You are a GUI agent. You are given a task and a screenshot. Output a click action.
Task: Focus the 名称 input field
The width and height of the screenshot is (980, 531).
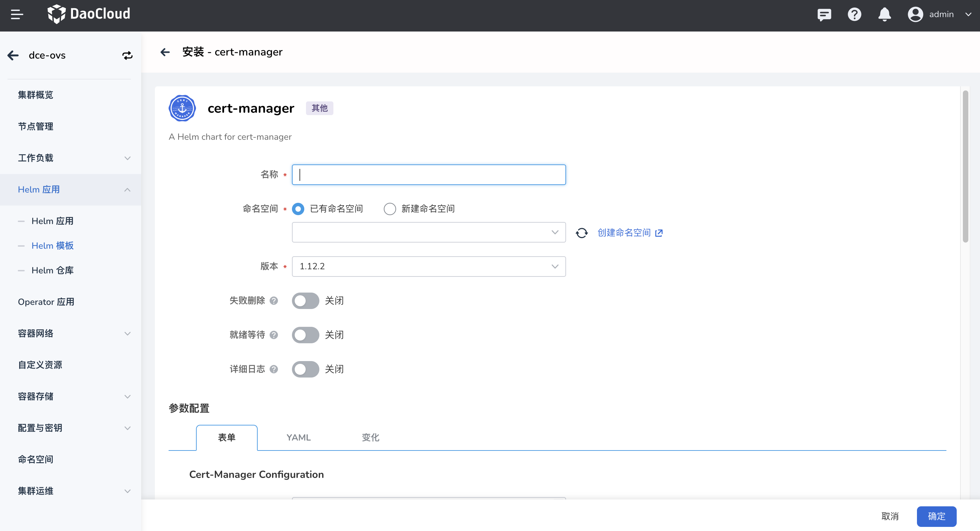[x=428, y=175]
